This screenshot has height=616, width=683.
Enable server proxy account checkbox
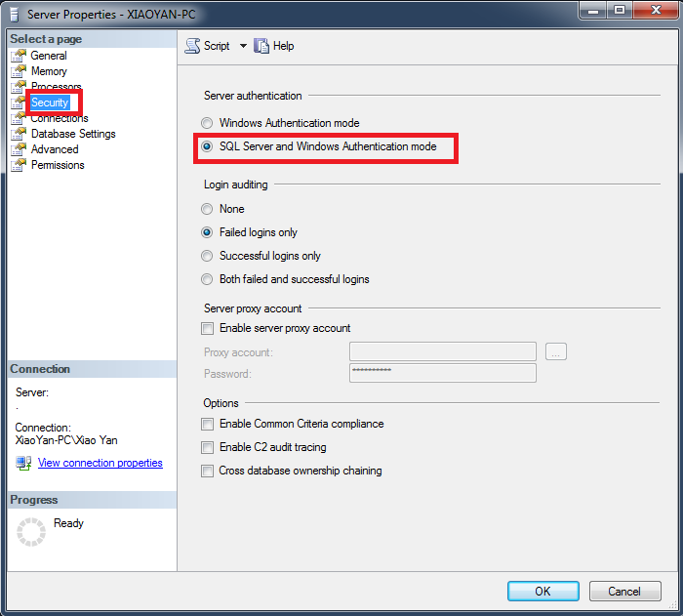tap(207, 328)
